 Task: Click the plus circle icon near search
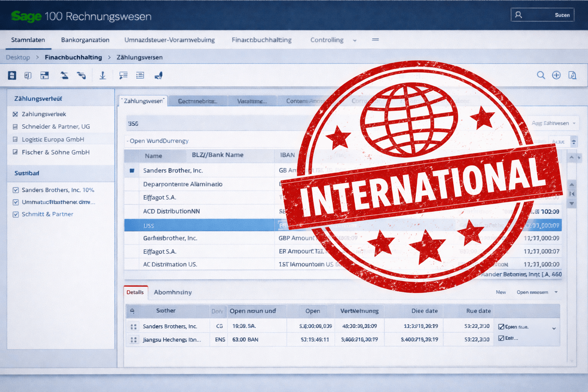(x=556, y=75)
